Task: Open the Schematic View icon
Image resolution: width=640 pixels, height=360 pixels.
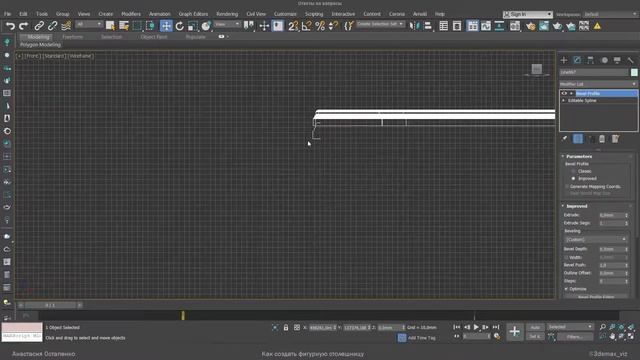Action: tap(499, 26)
